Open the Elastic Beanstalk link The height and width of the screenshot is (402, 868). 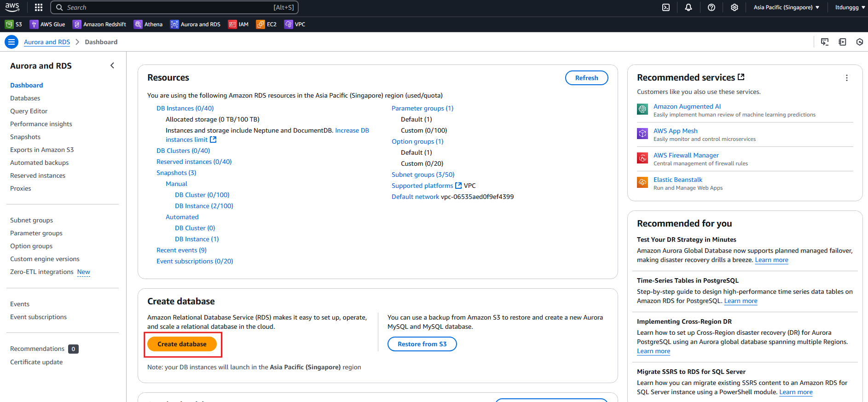[678, 180]
